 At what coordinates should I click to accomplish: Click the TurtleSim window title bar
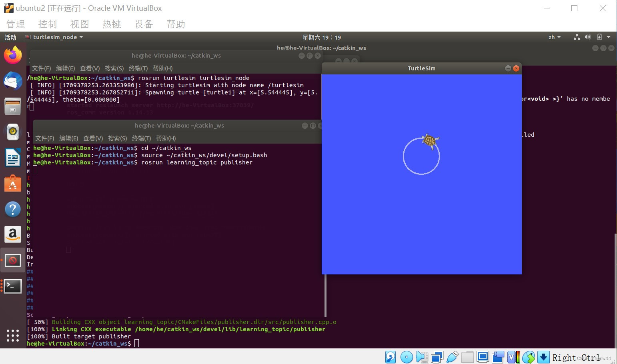pyautogui.click(x=422, y=68)
